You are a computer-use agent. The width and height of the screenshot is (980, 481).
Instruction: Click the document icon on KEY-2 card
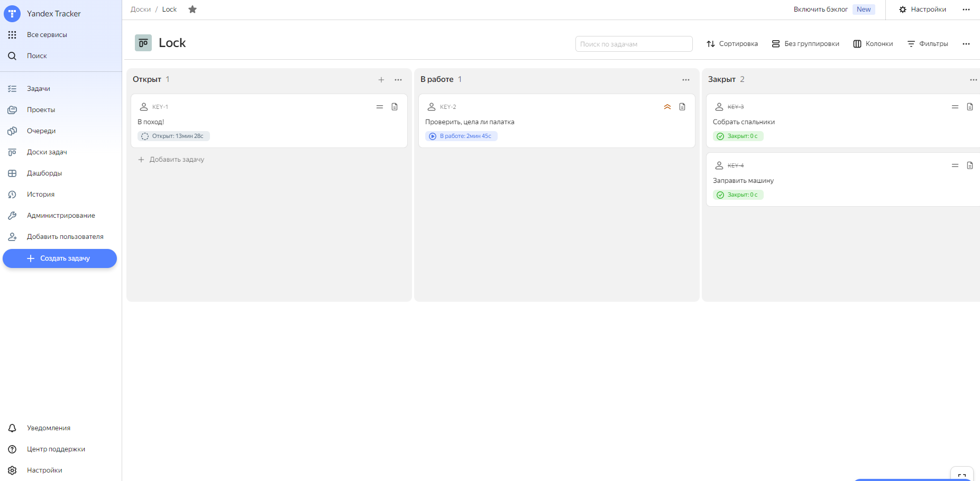tap(682, 107)
